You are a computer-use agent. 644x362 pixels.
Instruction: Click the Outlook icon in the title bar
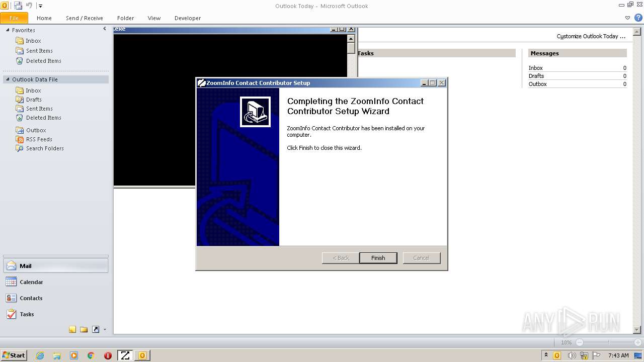5,6
